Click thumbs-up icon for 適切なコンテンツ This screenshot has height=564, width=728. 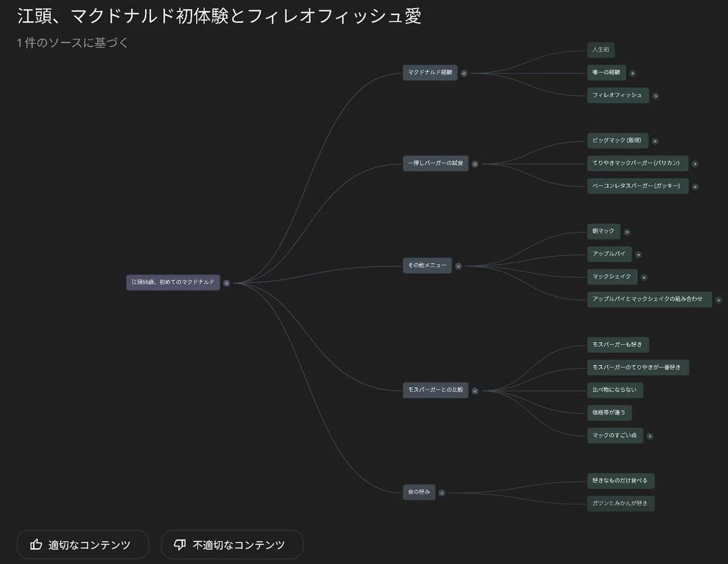tap(36, 545)
